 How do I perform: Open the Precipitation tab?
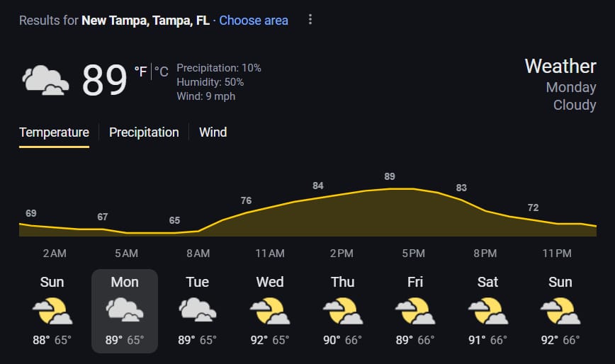pos(144,132)
